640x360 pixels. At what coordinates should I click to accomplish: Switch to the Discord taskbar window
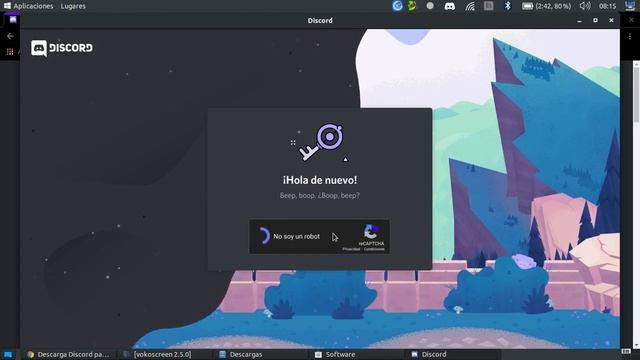(x=429, y=354)
